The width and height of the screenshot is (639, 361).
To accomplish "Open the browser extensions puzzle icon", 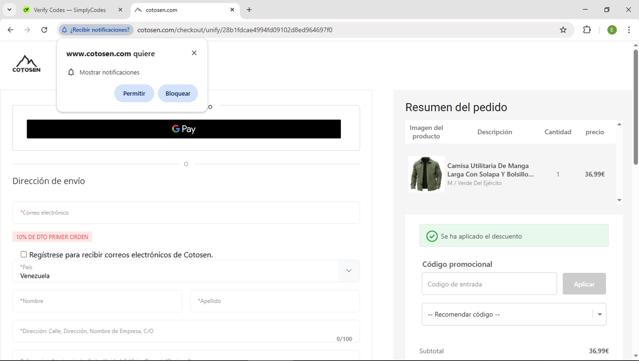I will pos(586,30).
